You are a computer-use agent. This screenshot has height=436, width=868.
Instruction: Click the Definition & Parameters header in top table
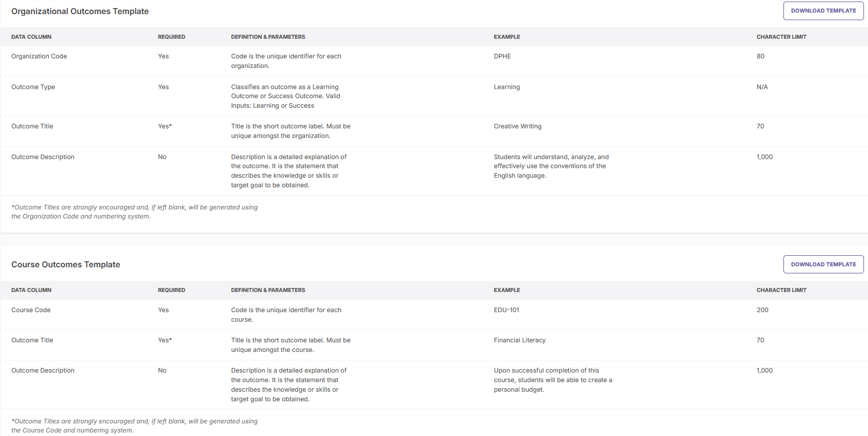(268, 37)
